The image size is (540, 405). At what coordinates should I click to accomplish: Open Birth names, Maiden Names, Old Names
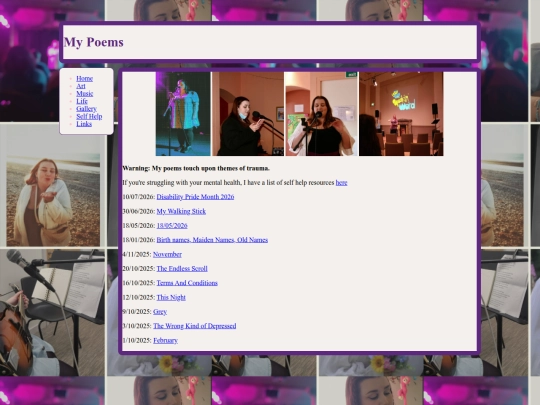(x=212, y=240)
